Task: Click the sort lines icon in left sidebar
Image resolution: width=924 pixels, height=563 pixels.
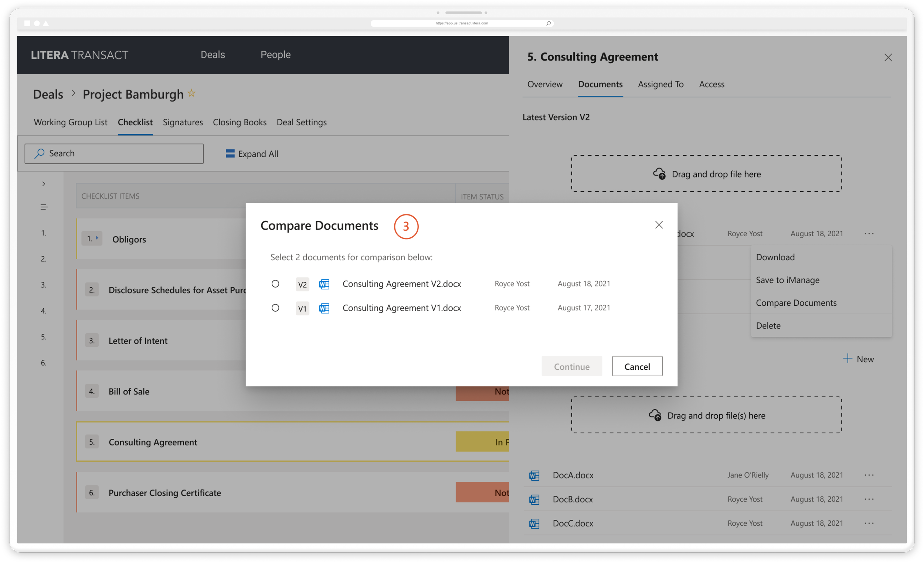Action: tap(44, 207)
